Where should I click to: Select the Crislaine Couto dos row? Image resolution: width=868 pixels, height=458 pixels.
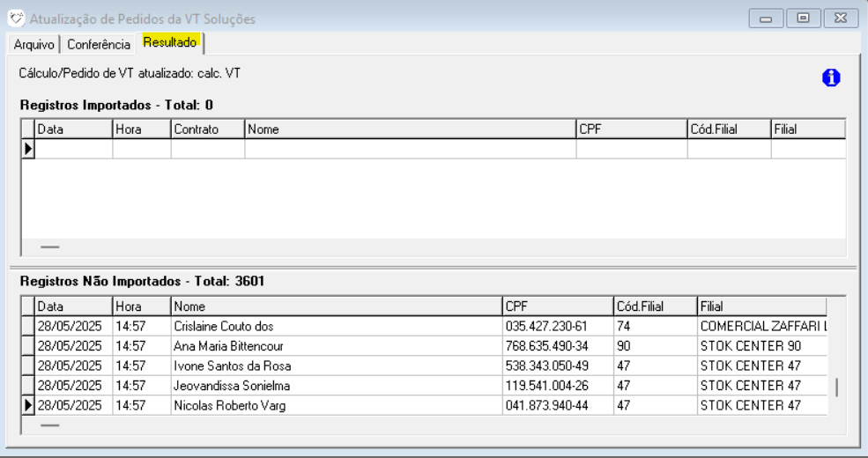[x=335, y=326]
